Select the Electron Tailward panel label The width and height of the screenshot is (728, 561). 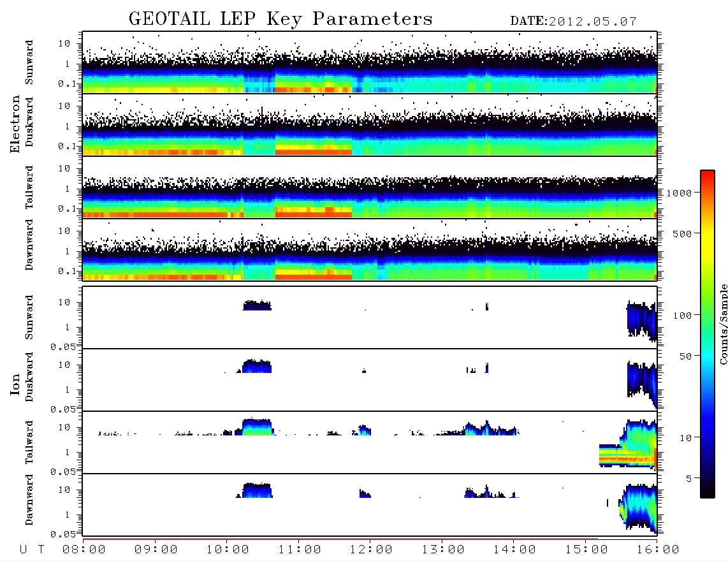point(29,187)
